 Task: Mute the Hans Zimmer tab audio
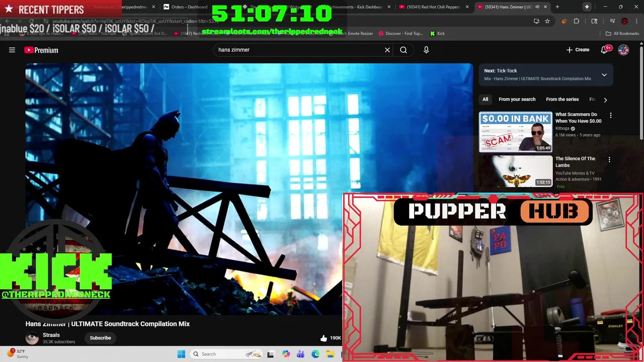click(537, 7)
